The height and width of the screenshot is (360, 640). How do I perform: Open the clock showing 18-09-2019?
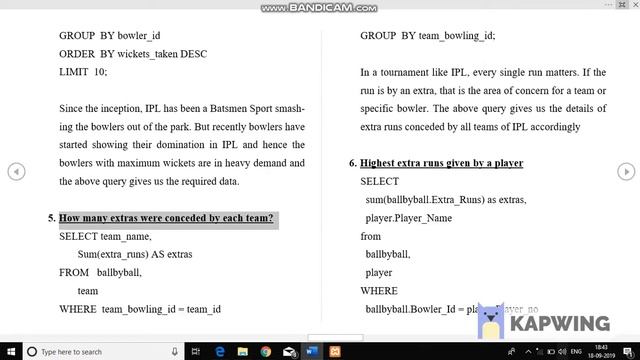tap(602, 351)
